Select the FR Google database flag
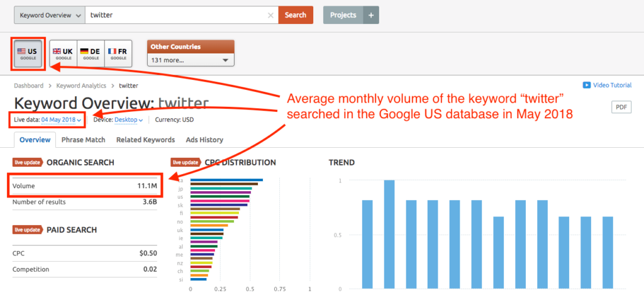Image resolution: width=644 pixels, height=300 pixels. pyautogui.click(x=118, y=53)
